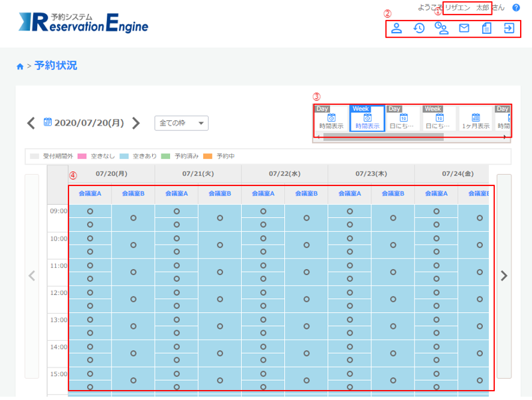The height and width of the screenshot is (400, 532).
Task: Click the home icon in breadcrumb
Action: pos(20,66)
